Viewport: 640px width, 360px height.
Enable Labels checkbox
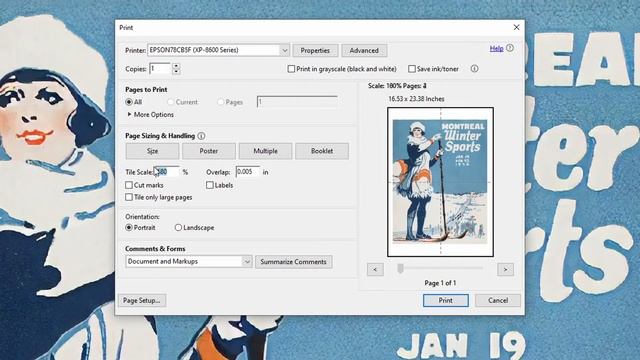pos(210,185)
